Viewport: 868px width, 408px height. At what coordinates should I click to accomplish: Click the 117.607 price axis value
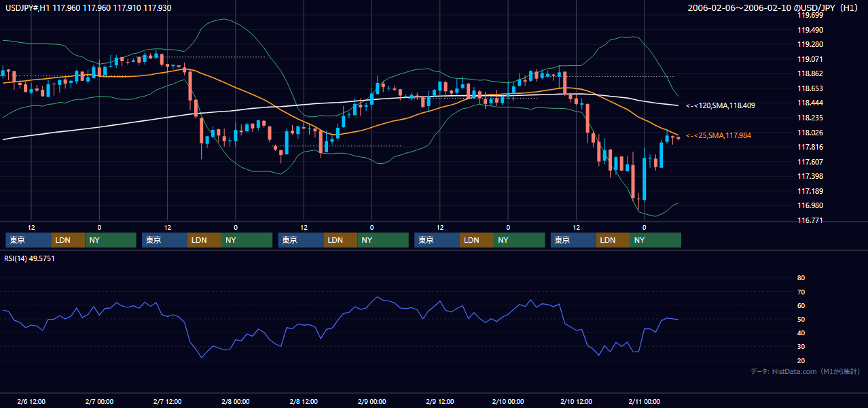pyautogui.click(x=810, y=162)
